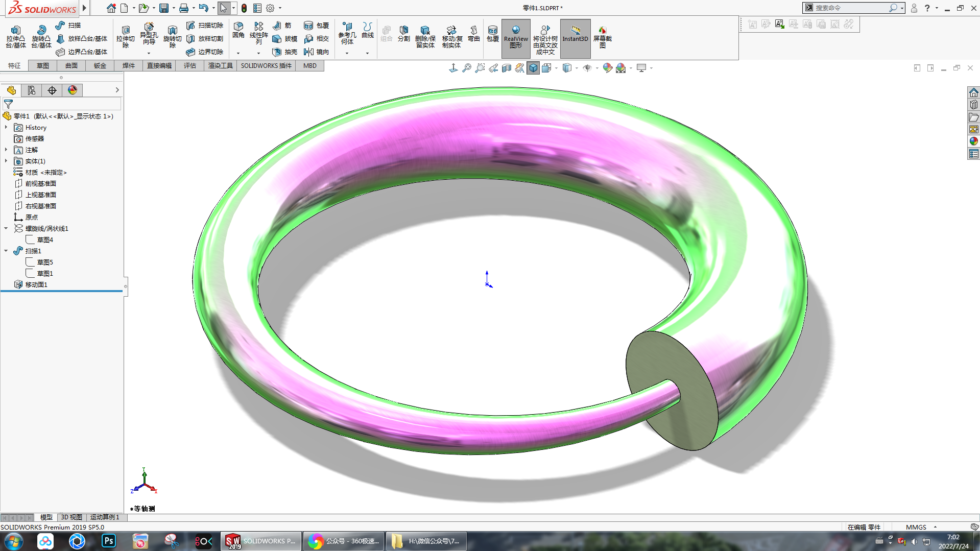Select the Revolved Boss/Base tool (旋转凸台/基体)
Image resolution: width=980 pixels, height=551 pixels.
tap(41, 37)
